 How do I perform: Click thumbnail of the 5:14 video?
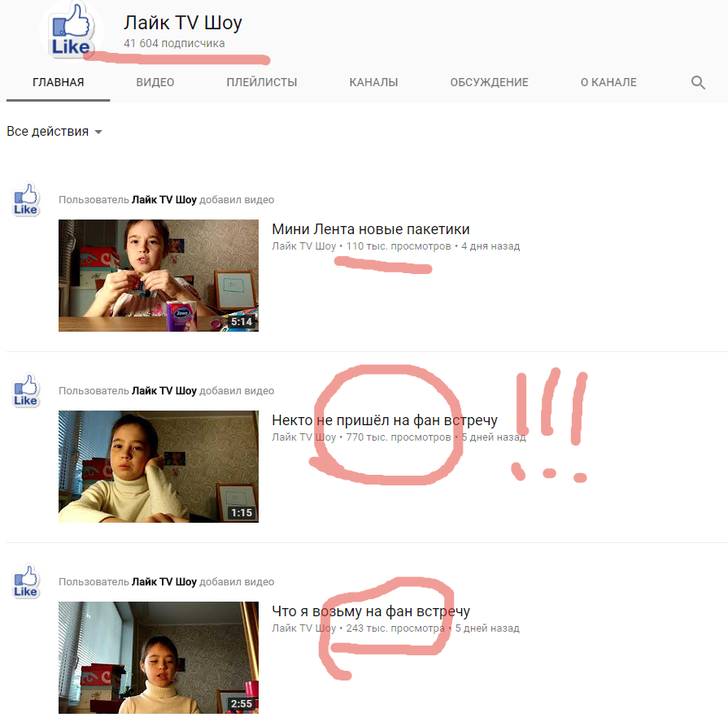[159, 276]
